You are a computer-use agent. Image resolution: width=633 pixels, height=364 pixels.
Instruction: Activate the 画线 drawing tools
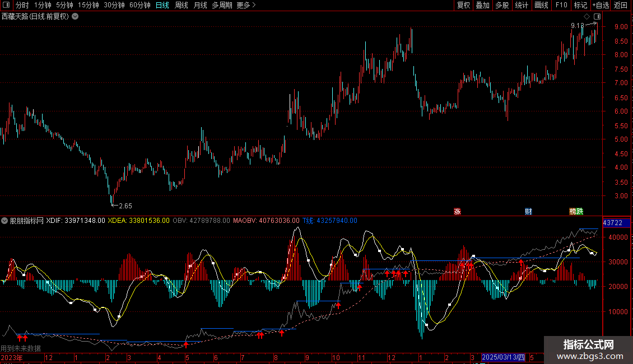click(x=541, y=5)
